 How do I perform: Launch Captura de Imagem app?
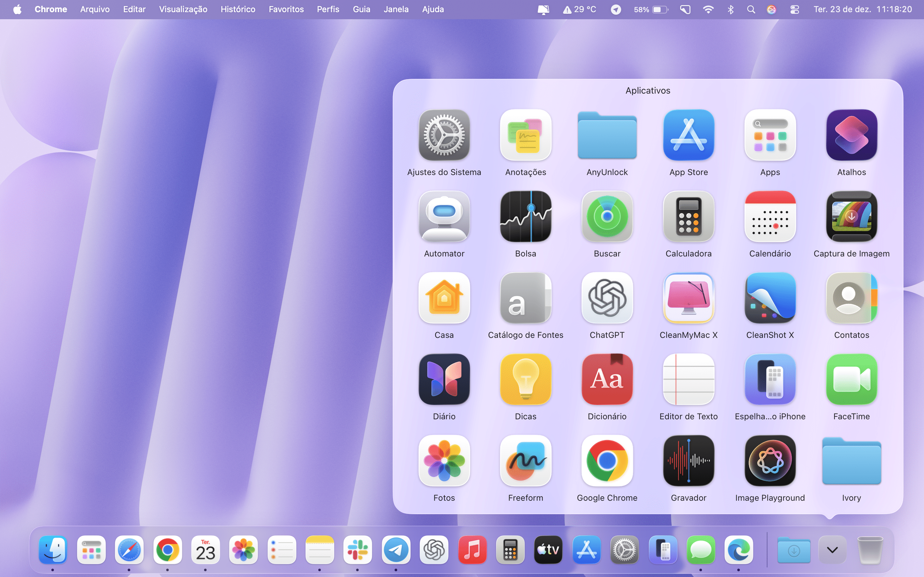point(851,216)
